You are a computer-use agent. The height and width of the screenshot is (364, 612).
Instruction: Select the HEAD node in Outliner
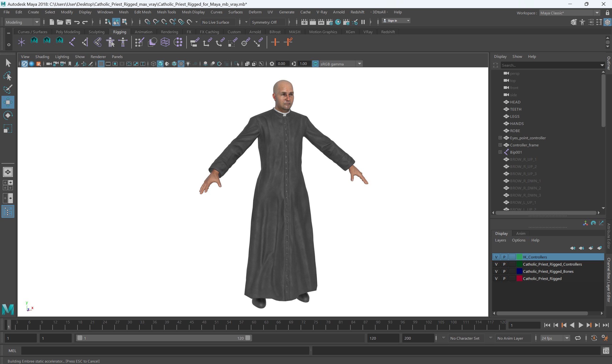tap(515, 102)
